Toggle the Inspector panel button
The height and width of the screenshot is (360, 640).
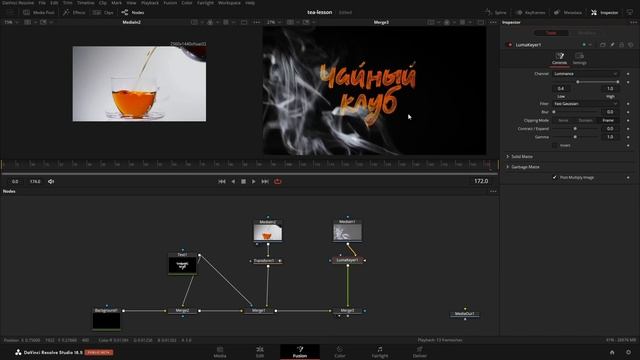coord(604,13)
